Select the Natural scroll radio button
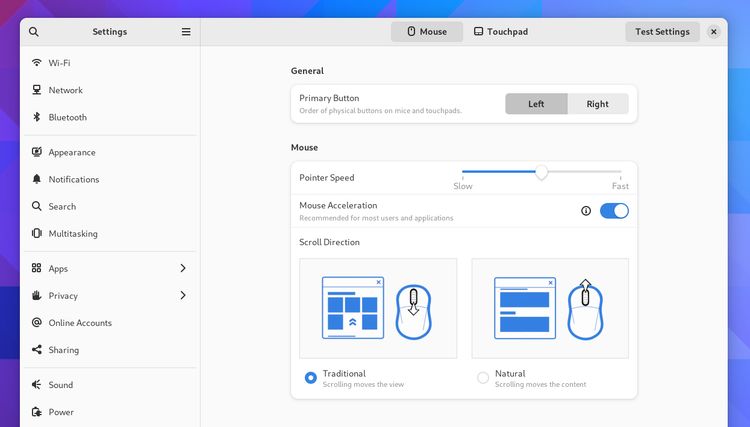The height and width of the screenshot is (427, 750). pos(483,378)
